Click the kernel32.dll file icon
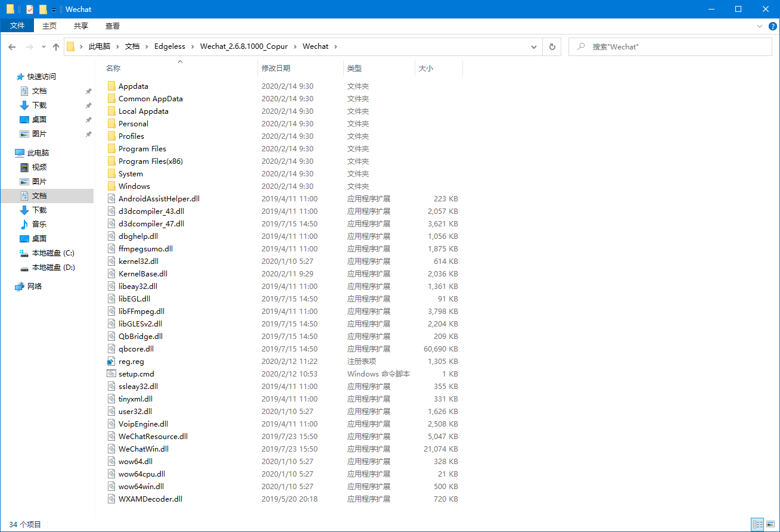 [111, 262]
